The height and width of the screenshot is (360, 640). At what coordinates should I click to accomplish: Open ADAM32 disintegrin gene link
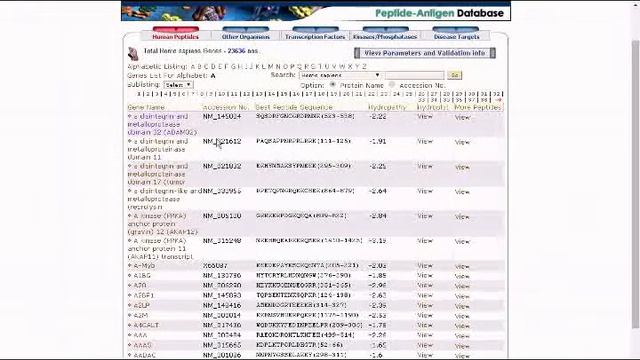[x=162, y=124]
